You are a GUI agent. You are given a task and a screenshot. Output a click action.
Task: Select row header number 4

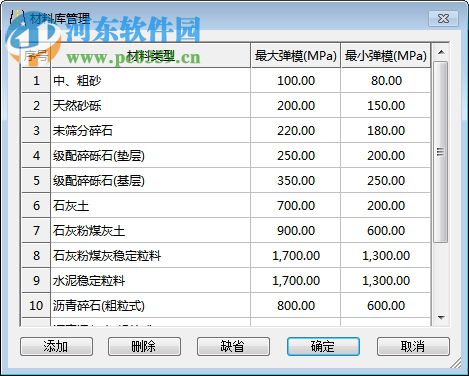[x=36, y=156]
